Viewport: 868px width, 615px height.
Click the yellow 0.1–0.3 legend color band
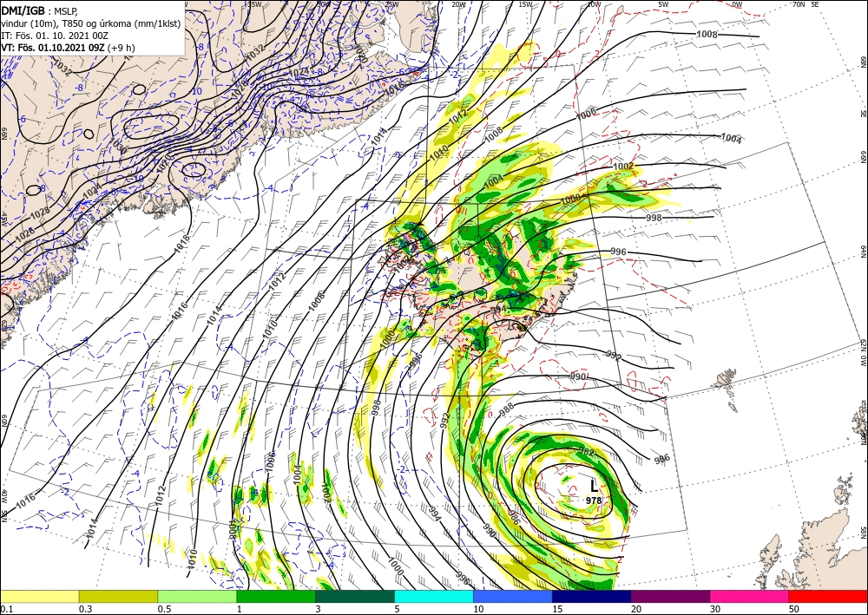[39, 596]
